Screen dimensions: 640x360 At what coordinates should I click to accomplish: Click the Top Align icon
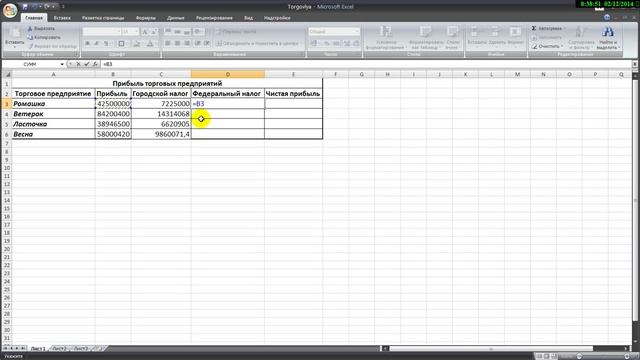tap(168, 31)
